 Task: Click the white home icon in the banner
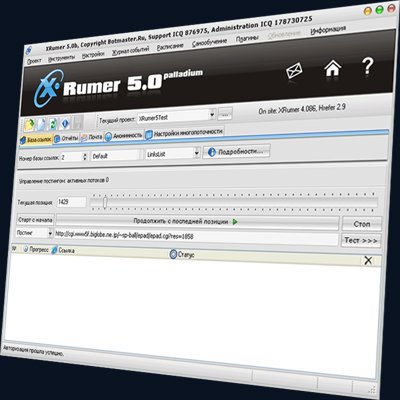[333, 68]
